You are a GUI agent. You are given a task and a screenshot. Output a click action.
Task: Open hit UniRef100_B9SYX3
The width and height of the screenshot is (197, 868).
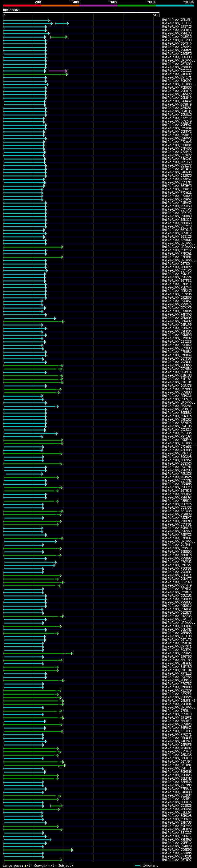[x=177, y=26]
